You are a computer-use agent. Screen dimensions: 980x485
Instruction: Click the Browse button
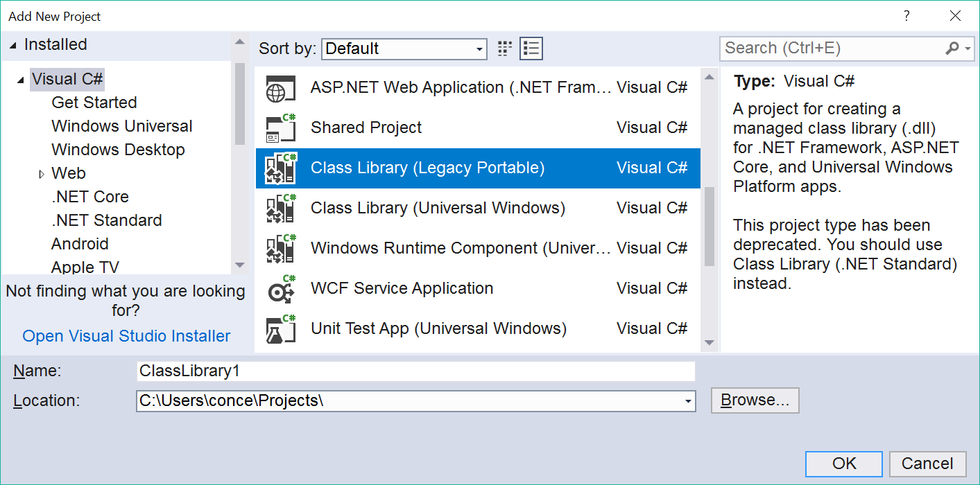(755, 400)
